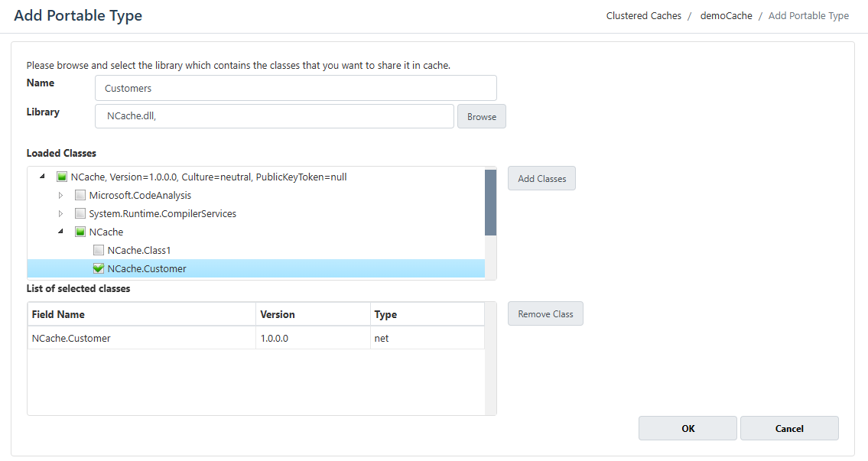Go to Clustered Caches breadcrumb
868x461 pixels.
click(643, 16)
